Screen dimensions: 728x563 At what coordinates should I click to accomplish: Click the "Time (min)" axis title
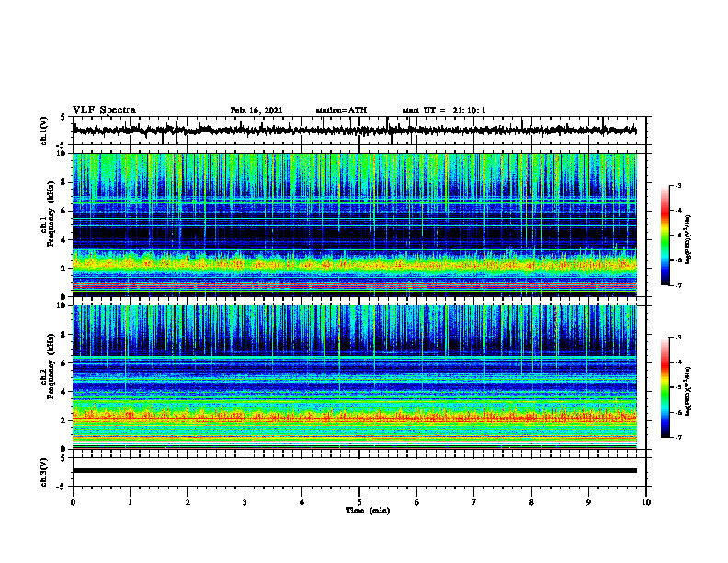click(x=368, y=511)
